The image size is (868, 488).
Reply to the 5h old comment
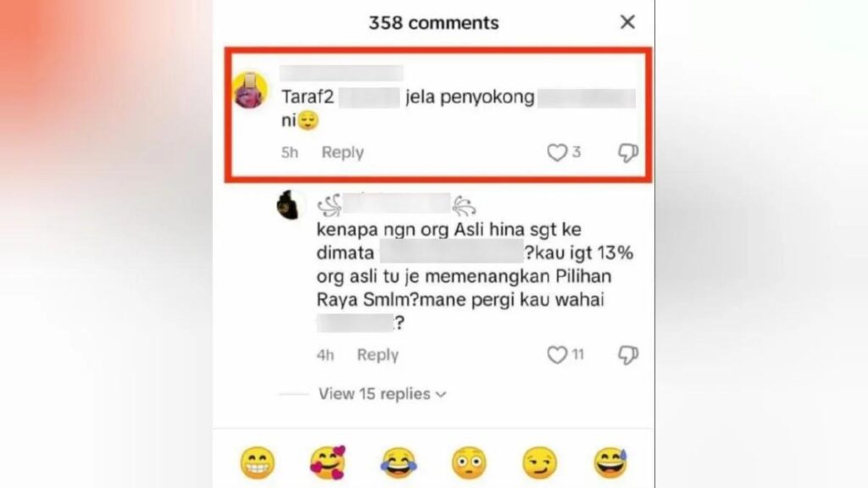click(342, 152)
